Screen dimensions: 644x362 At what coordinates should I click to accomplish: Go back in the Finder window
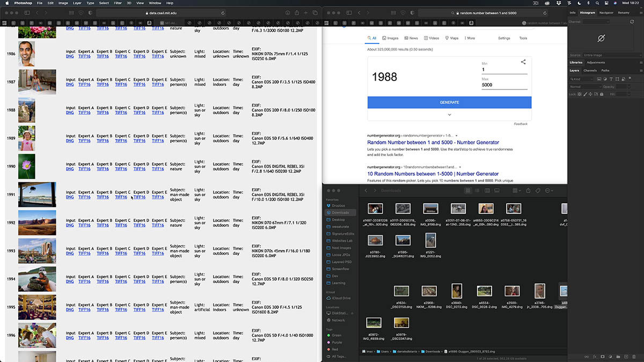click(x=366, y=190)
